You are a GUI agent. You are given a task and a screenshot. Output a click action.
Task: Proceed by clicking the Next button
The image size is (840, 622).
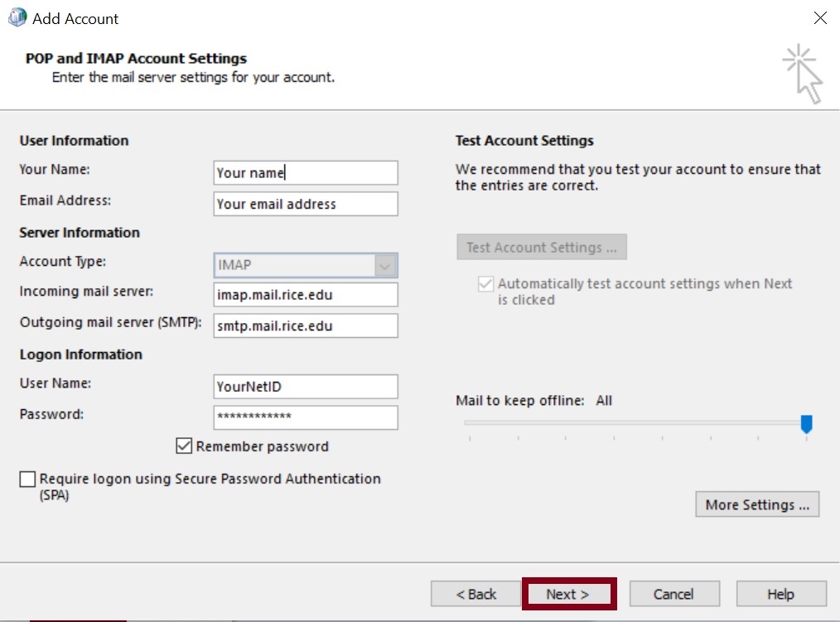tap(567, 594)
